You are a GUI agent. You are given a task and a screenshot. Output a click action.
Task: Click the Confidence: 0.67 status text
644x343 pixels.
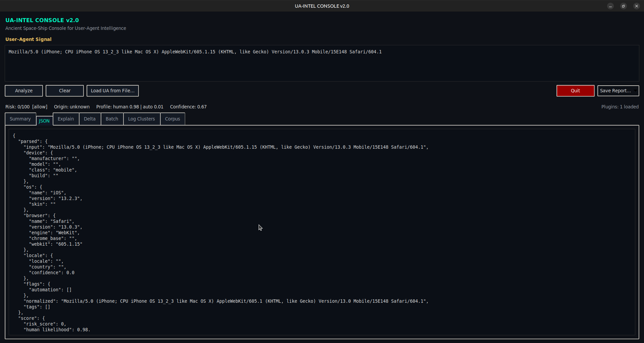pos(188,107)
